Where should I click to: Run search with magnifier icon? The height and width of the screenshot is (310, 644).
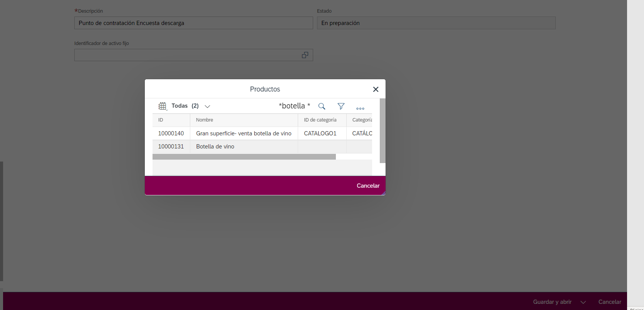pos(322,106)
